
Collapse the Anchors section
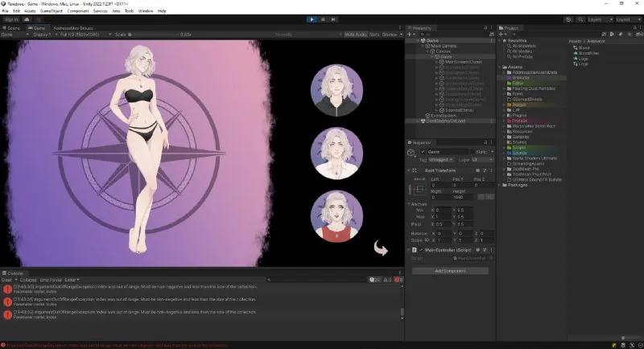409,203
